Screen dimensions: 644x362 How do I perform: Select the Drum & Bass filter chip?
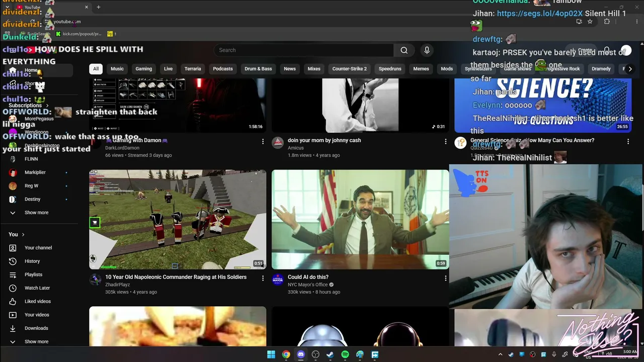tap(258, 69)
